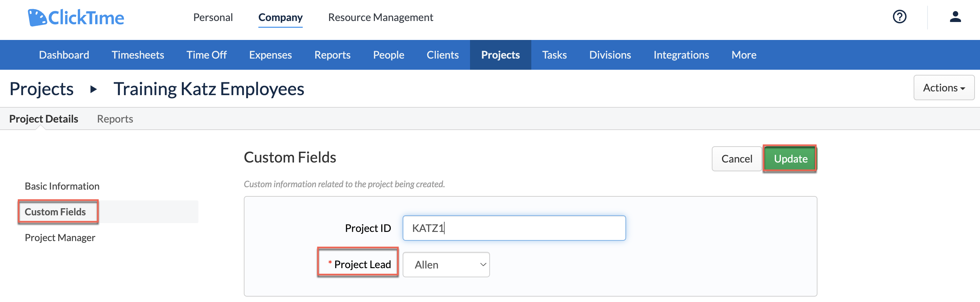
Task: Open the help question mark icon
Action: point(899,17)
